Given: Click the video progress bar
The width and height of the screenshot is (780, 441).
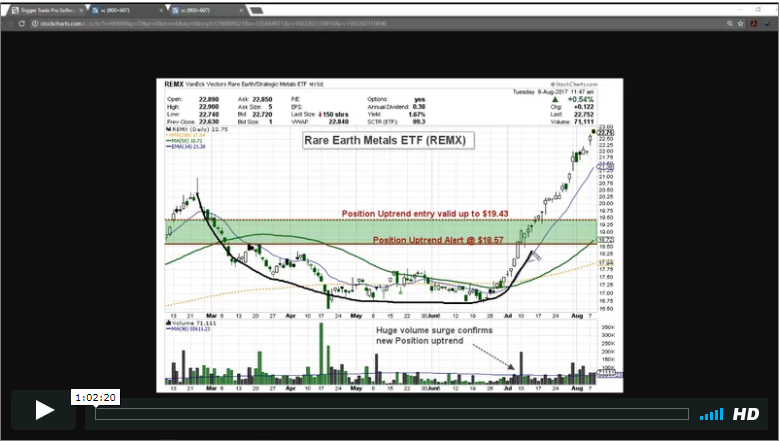Looking at the screenshot, I should coord(391,414).
